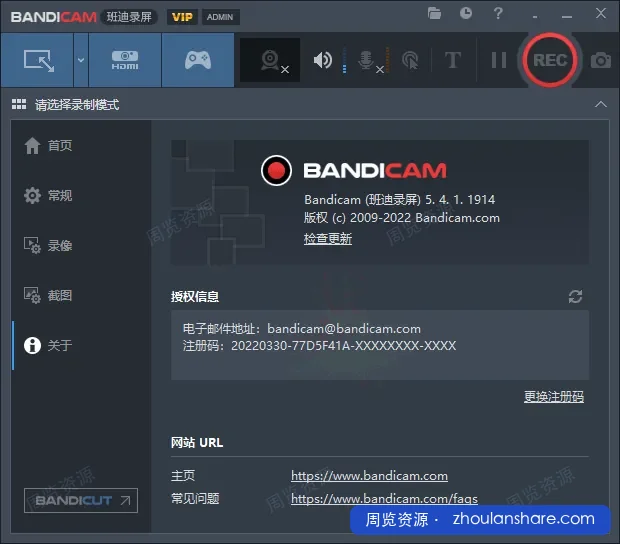Select the 关于 about tab

pyautogui.click(x=48, y=345)
